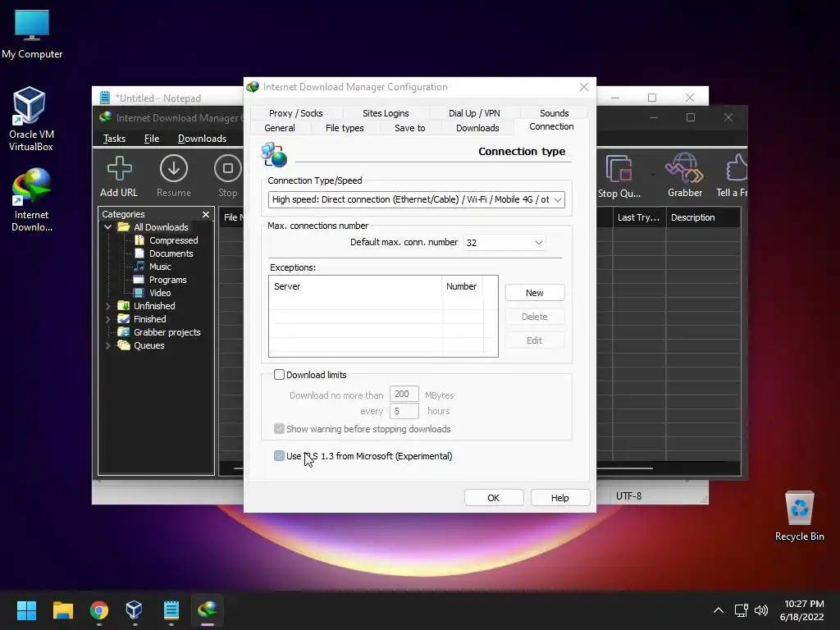The width and height of the screenshot is (840, 630).
Task: Open the clock and date panel
Action: click(x=802, y=610)
